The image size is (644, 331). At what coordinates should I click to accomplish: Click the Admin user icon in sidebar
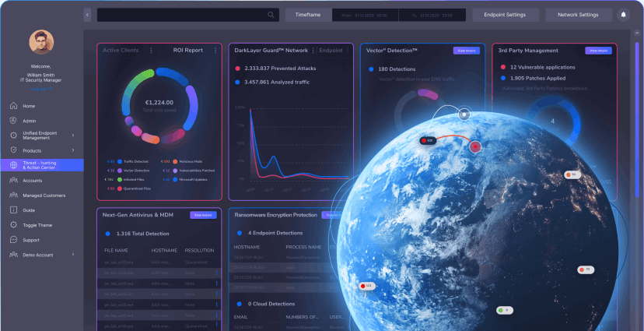coord(13,121)
